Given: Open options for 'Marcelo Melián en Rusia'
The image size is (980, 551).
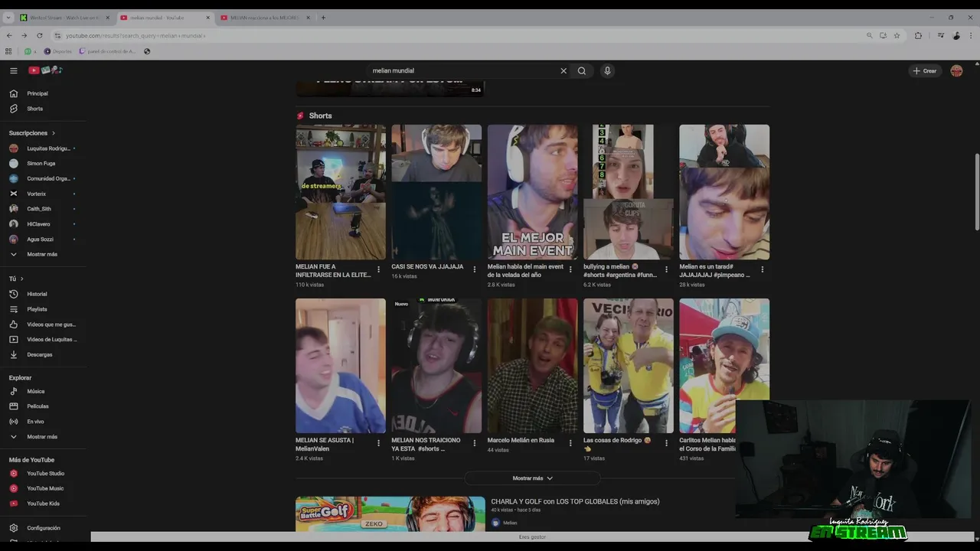Looking at the screenshot, I should coord(570,443).
